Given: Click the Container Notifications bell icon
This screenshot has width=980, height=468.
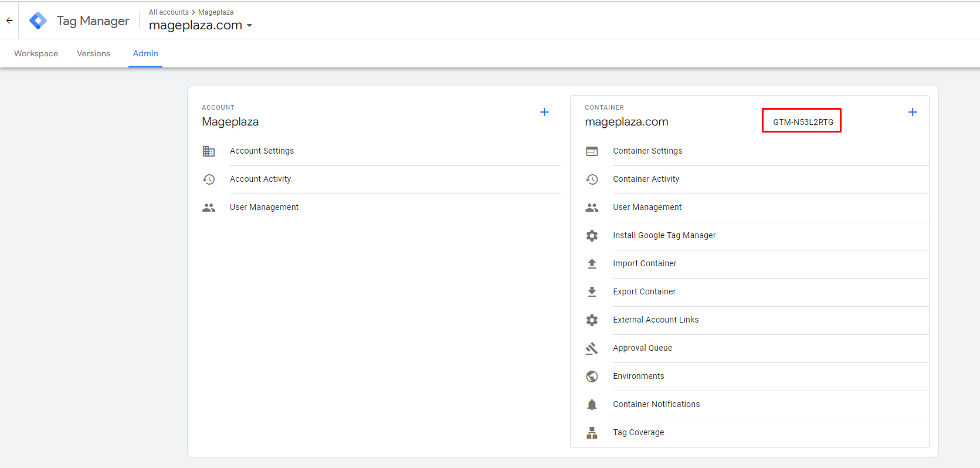Looking at the screenshot, I should coord(592,405).
